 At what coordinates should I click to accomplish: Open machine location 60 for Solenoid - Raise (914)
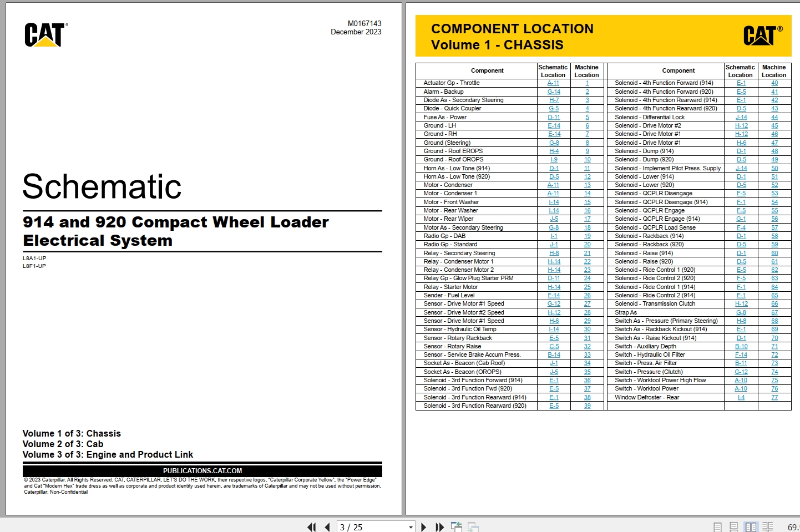[774, 253]
